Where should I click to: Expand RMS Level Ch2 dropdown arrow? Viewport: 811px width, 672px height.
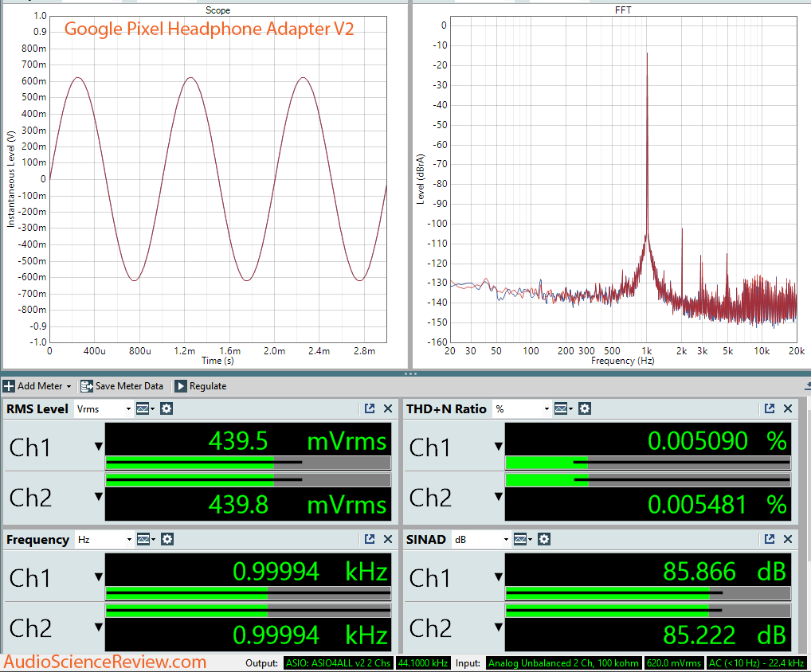[x=98, y=496]
